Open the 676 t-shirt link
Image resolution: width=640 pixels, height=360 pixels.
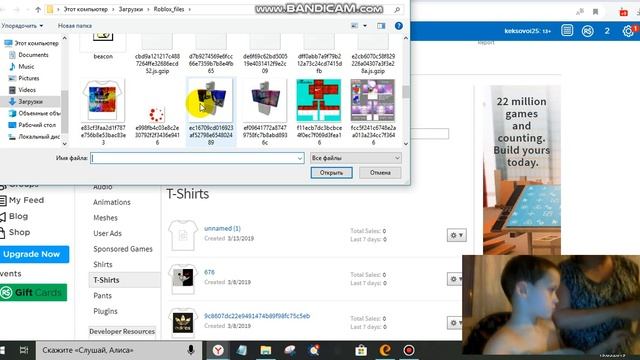point(209,272)
